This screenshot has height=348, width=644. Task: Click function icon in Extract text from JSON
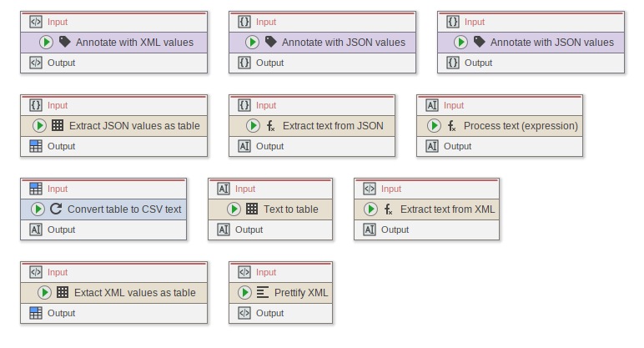tap(271, 125)
